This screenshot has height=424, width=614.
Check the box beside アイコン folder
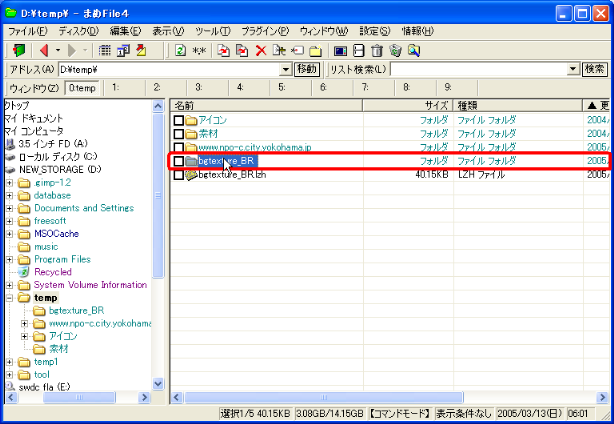tap(179, 121)
